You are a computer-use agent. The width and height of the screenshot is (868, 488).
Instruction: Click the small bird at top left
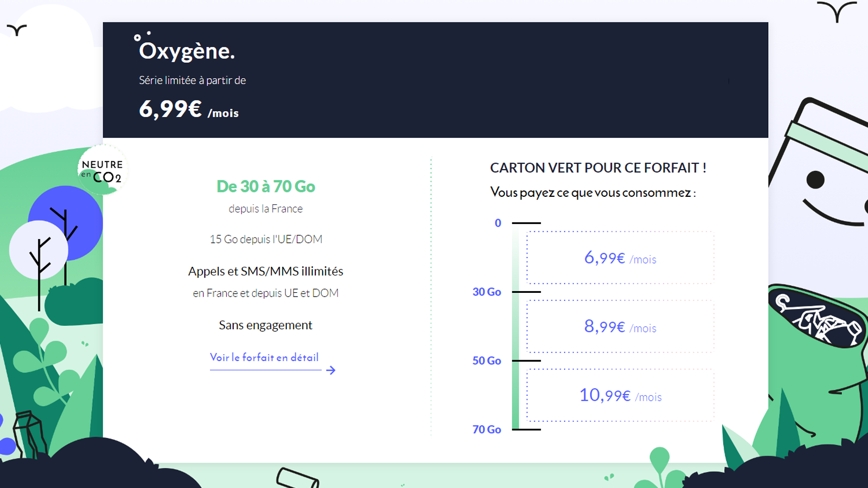tap(17, 30)
